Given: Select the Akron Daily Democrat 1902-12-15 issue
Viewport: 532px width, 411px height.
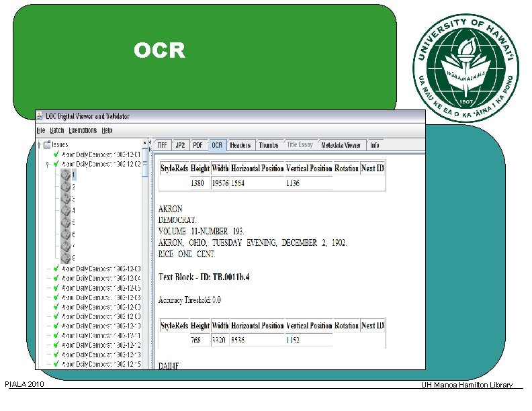Looking at the screenshot, I should pyautogui.click(x=101, y=364).
